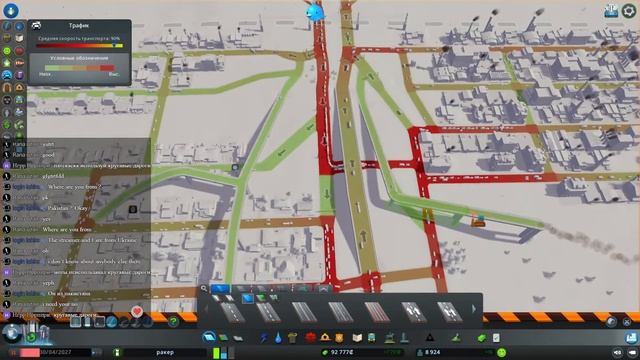Select the house-shaped fire safety info view
The image size is (640, 360).
20,88
